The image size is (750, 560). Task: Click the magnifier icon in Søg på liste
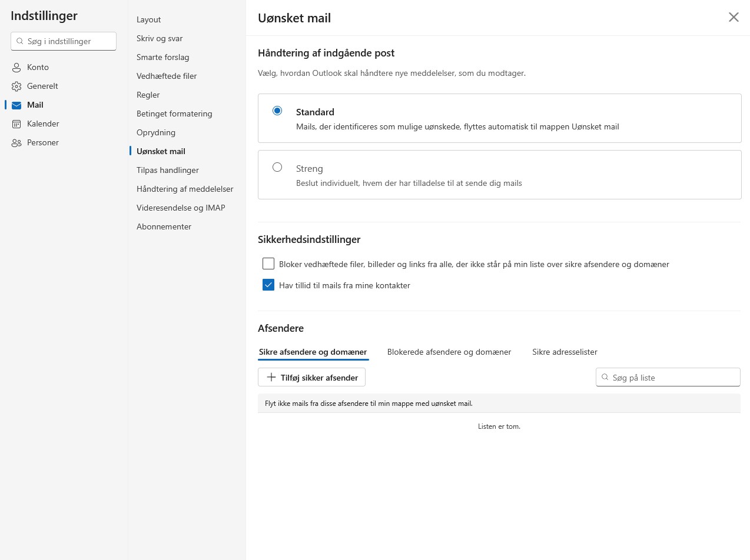pyautogui.click(x=605, y=378)
